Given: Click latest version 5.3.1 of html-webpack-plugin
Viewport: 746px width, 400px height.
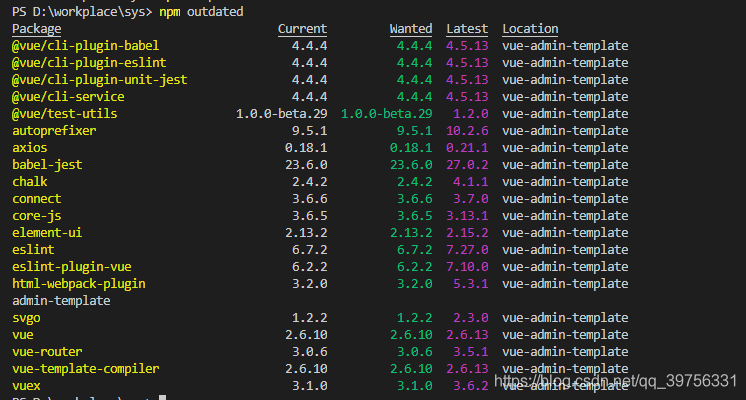Looking at the screenshot, I should (x=471, y=284).
